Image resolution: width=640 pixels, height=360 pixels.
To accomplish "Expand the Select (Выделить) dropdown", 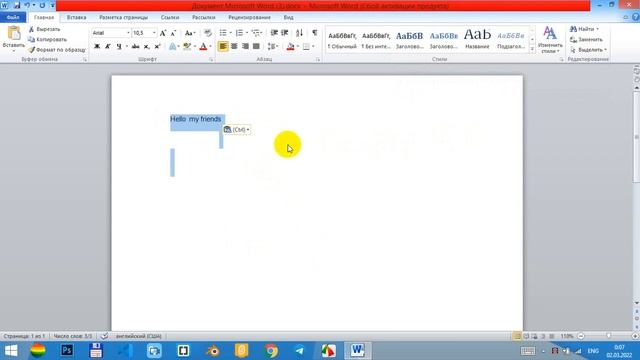I will [x=588, y=50].
